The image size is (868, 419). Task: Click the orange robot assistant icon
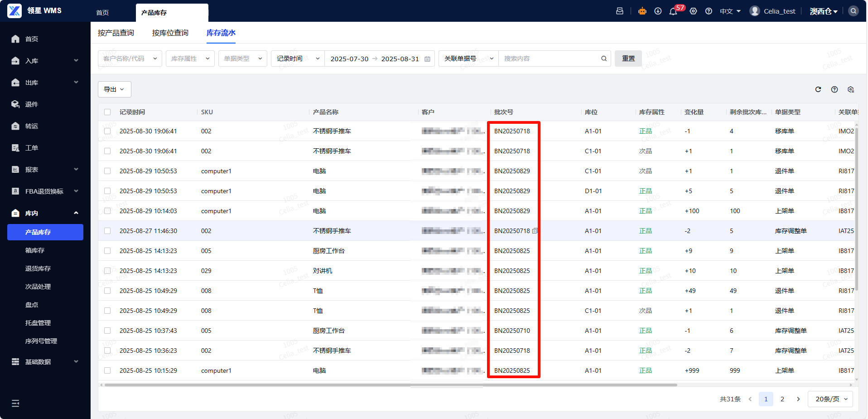[x=642, y=11]
